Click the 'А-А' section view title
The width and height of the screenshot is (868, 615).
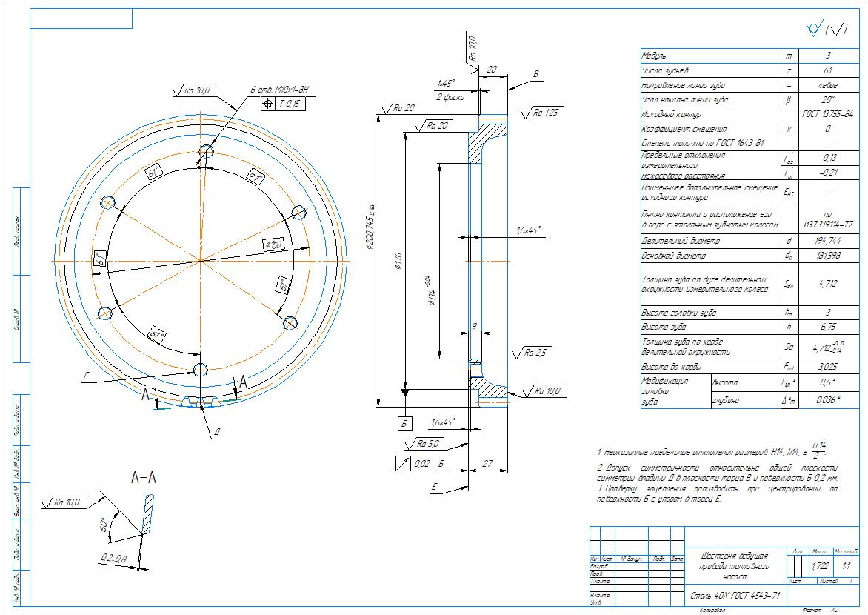pyautogui.click(x=144, y=477)
